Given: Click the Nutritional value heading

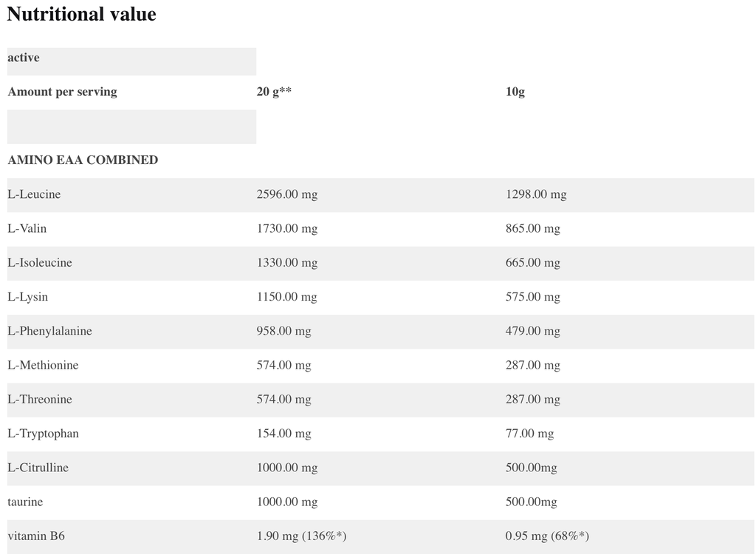Looking at the screenshot, I should (82, 14).
